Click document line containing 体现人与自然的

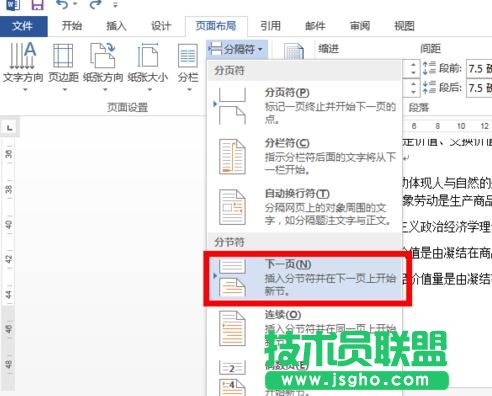(x=447, y=183)
